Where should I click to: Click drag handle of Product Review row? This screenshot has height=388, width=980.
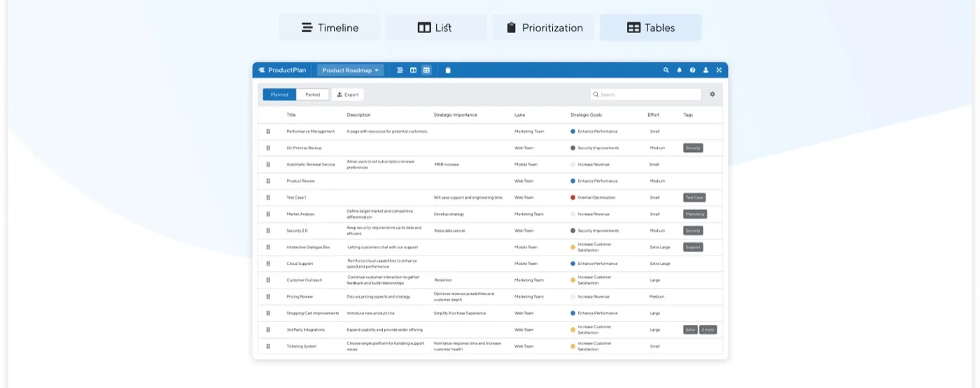(268, 181)
